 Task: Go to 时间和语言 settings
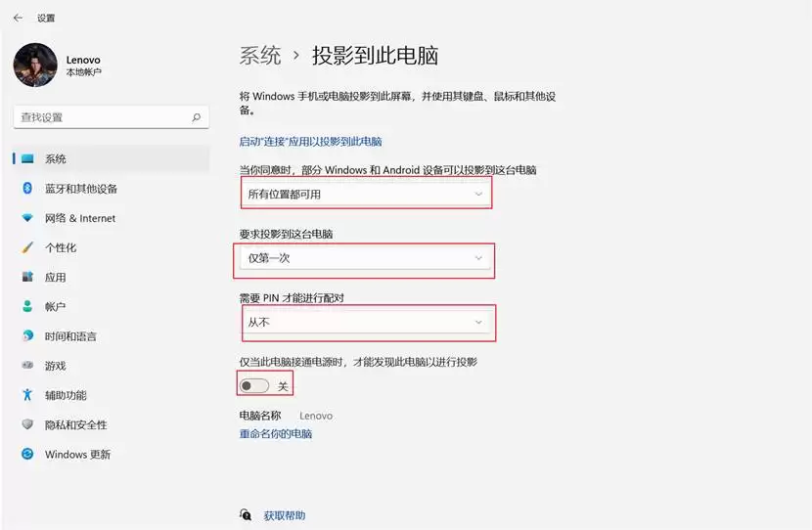click(x=112, y=336)
